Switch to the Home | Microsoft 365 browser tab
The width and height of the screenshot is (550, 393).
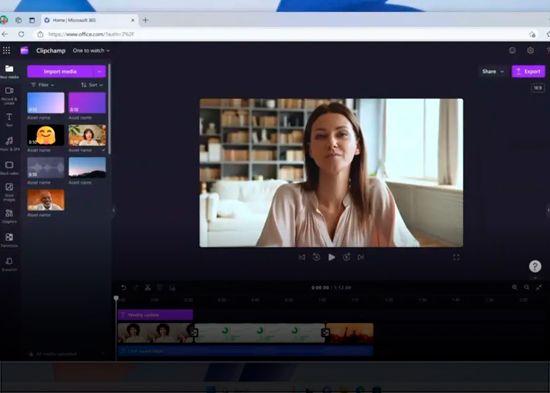89,20
